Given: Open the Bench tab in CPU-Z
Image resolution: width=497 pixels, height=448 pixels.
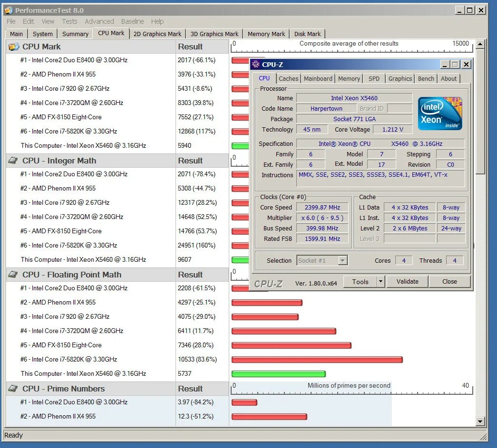Looking at the screenshot, I should (426, 78).
